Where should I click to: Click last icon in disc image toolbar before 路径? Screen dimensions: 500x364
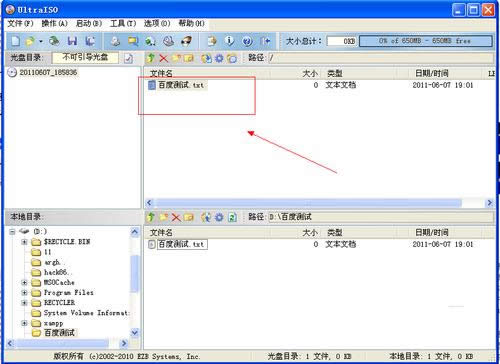[232, 58]
